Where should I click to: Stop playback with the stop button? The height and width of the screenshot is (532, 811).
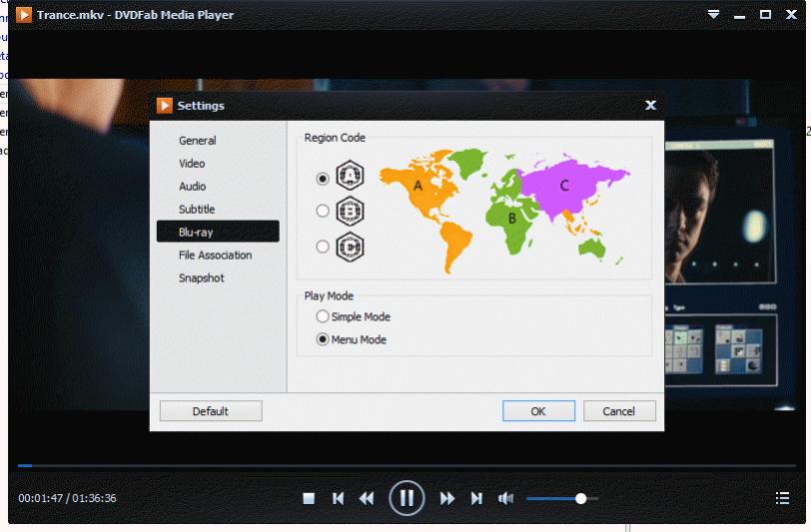(310, 498)
